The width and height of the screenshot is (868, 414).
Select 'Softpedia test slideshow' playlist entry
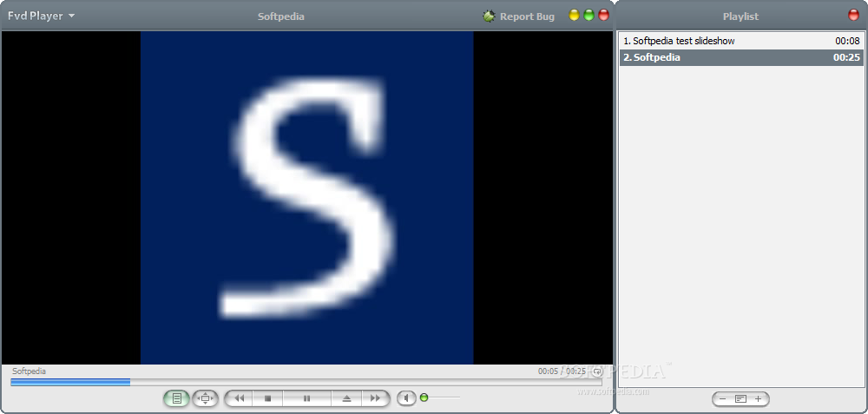click(741, 41)
